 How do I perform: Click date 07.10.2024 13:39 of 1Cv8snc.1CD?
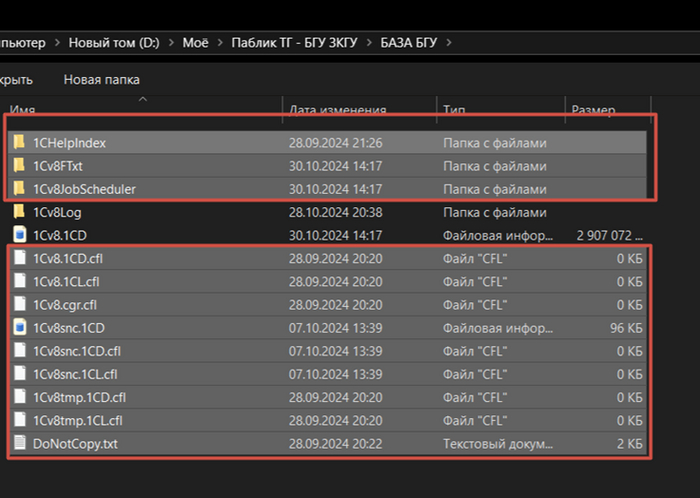335,328
